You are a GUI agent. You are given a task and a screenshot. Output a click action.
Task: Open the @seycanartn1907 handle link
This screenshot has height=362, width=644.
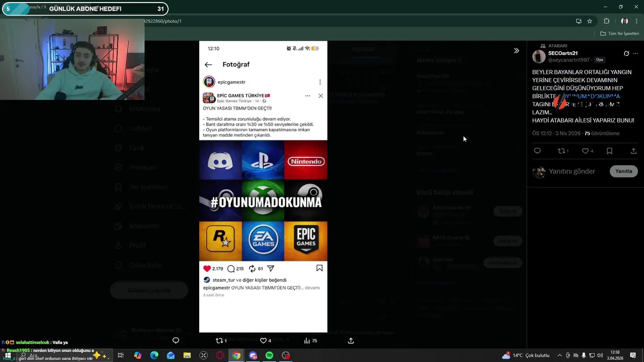569,60
